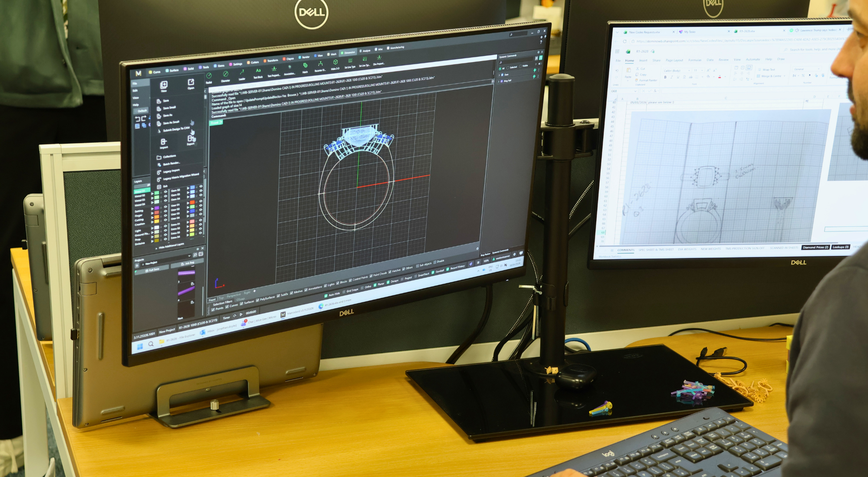Click the Import icon in File panel
Image resolution: width=868 pixels, height=477 pixels.
coord(164,142)
